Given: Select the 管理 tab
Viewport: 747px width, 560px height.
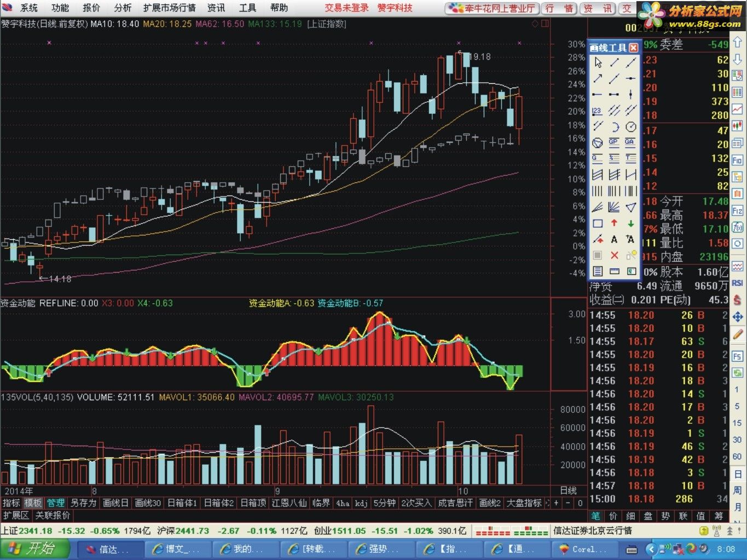Looking at the screenshot, I should pyautogui.click(x=55, y=503).
